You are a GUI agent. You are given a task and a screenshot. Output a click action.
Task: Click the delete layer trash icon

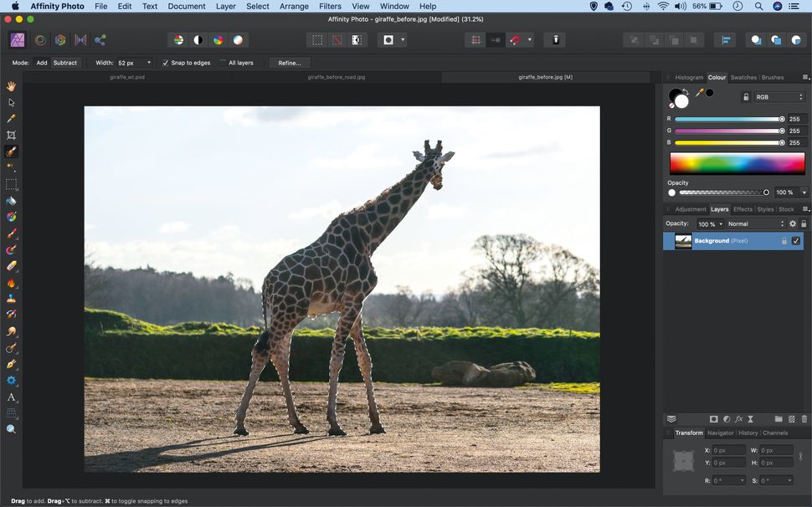[804, 419]
